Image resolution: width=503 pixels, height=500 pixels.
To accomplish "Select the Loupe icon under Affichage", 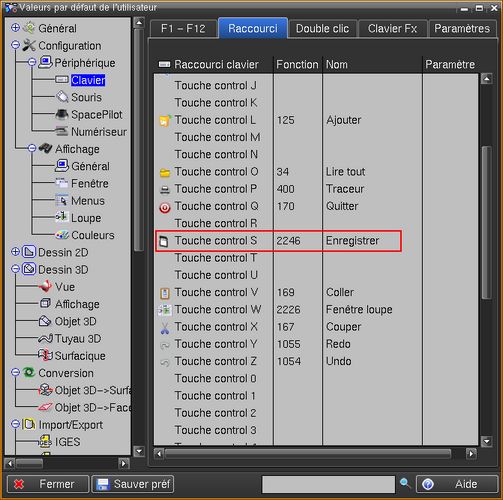I will point(62,217).
